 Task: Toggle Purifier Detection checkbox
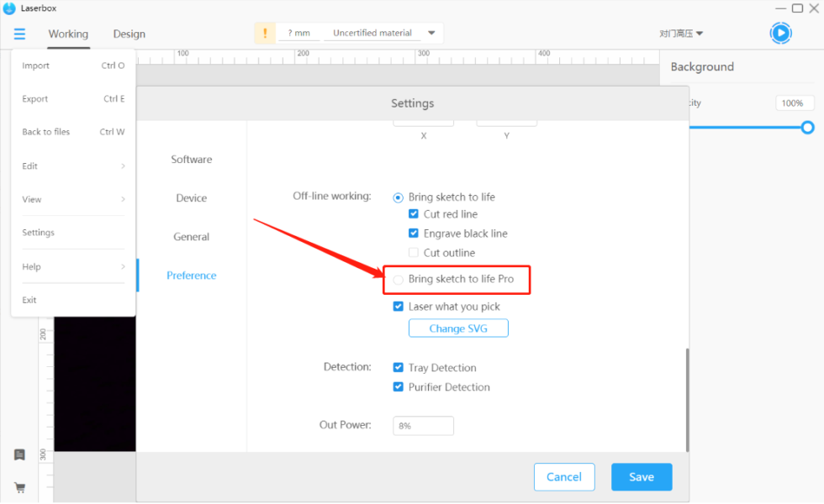pos(399,387)
